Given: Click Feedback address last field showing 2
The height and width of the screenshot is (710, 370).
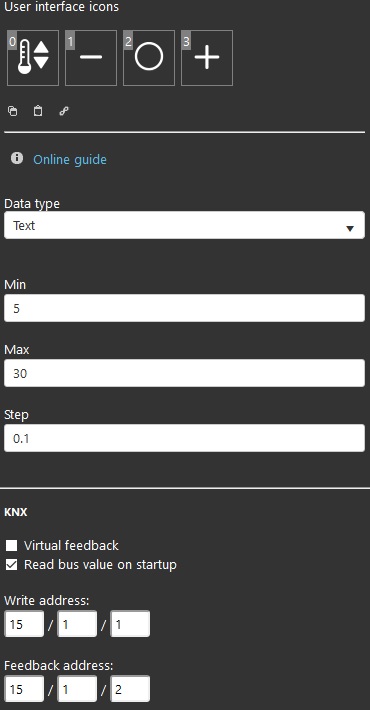Looking at the screenshot, I should coord(130,689).
